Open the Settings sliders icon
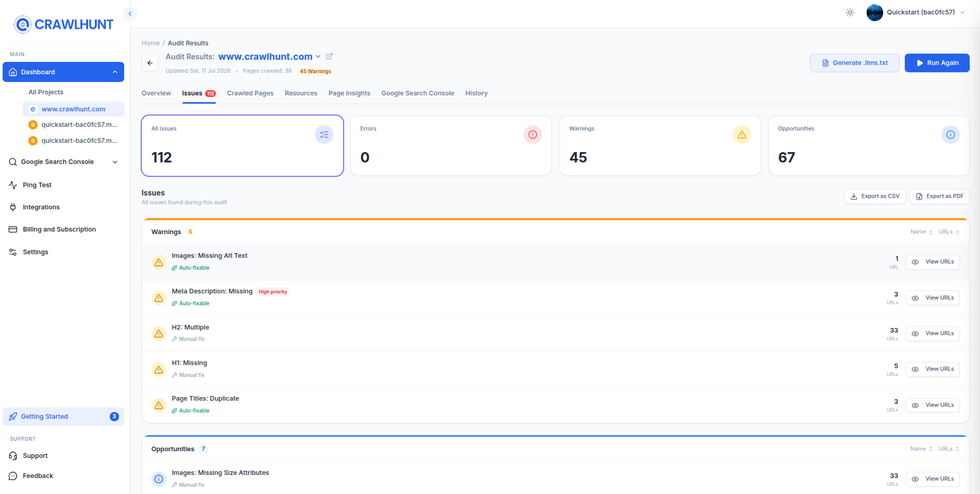 [13, 252]
